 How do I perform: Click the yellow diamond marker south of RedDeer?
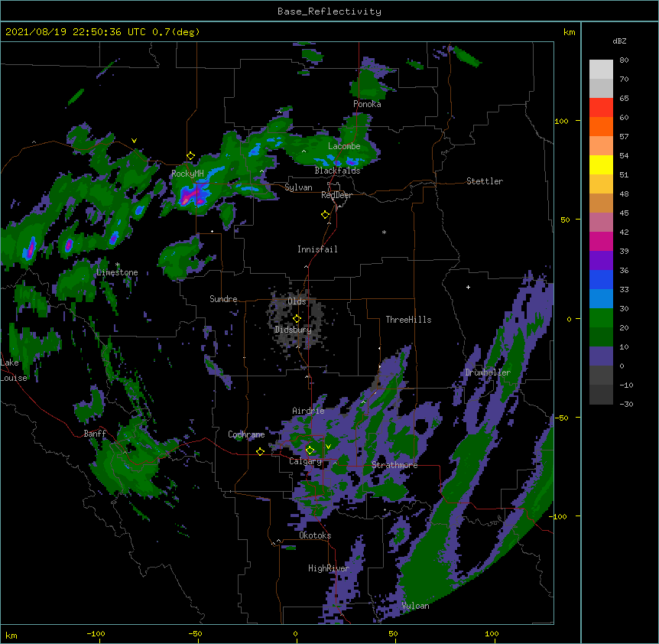coord(325,215)
